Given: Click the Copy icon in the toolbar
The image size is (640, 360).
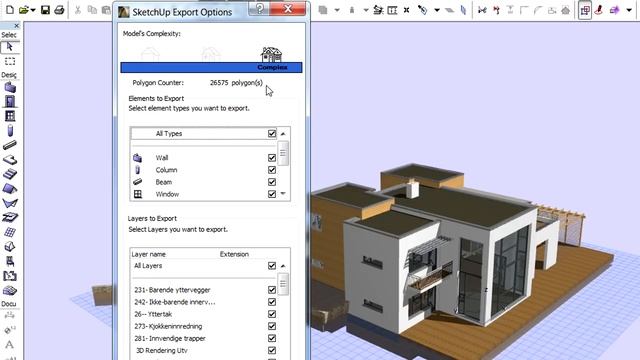Looking at the screenshot, I should (92, 9).
